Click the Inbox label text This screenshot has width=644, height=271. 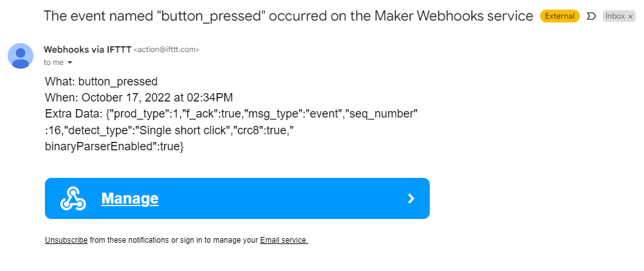point(614,16)
